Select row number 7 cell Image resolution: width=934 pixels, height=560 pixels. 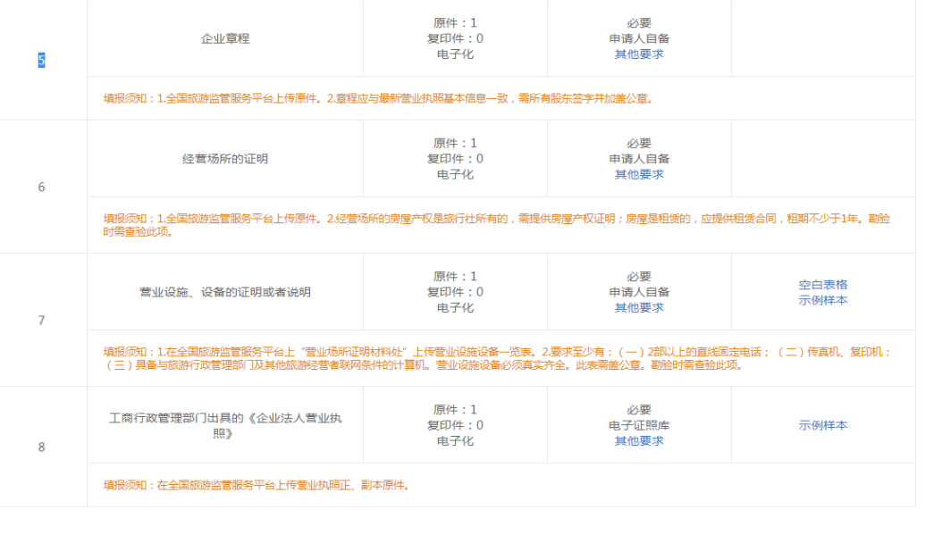pos(41,321)
